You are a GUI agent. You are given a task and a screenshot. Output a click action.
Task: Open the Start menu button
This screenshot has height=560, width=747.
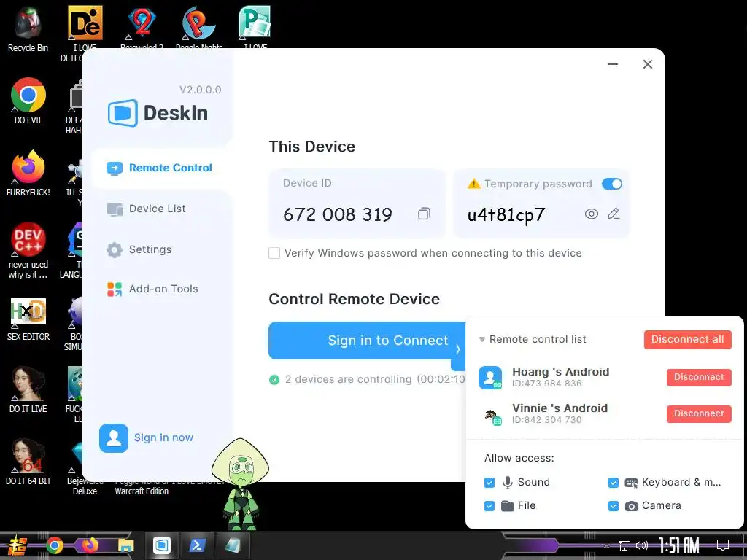(x=16, y=545)
